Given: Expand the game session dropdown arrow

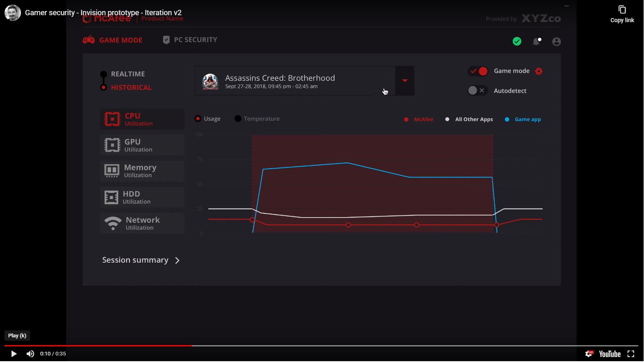Looking at the screenshot, I should [x=405, y=81].
